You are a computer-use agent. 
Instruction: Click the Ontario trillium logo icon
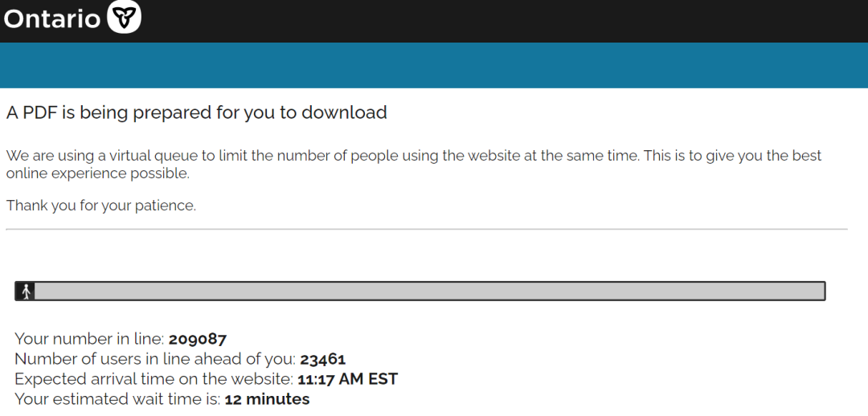click(x=124, y=17)
